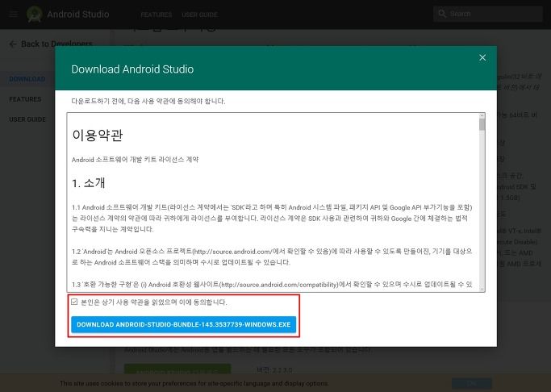551x392 pixels.
Task: Click the Download Android Studio dialog title
Action: [132, 69]
